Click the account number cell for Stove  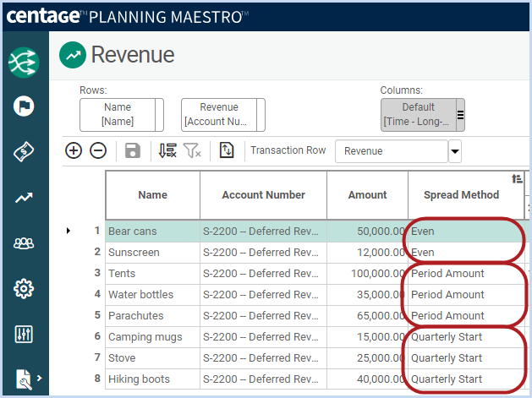[x=263, y=358]
